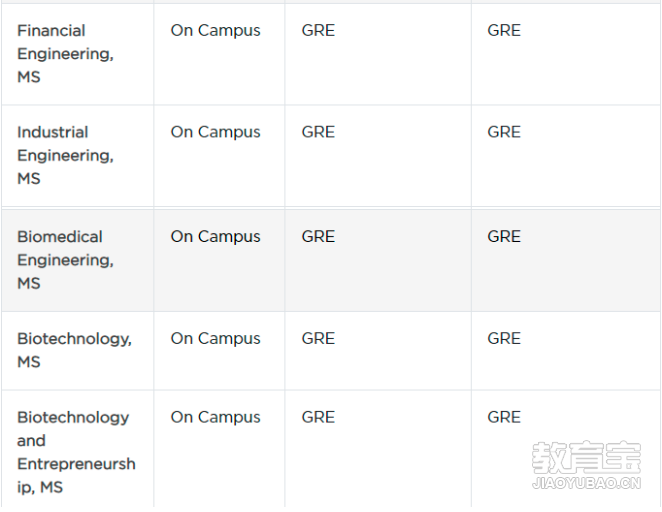Click On Campus in Biotechnology, MS row

point(215,339)
